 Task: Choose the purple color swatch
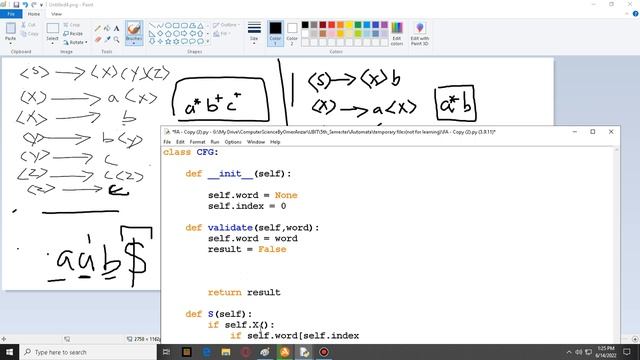pyautogui.click(x=384, y=25)
